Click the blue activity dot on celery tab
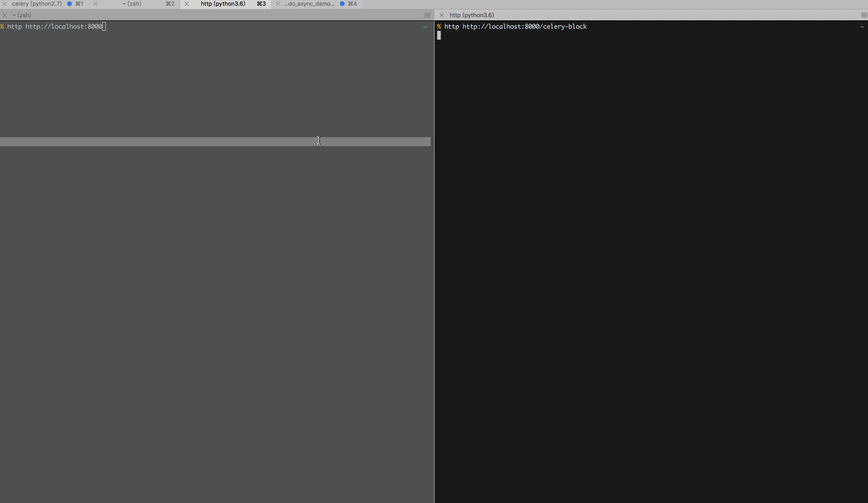Viewport: 868px width, 503px height. click(x=70, y=4)
